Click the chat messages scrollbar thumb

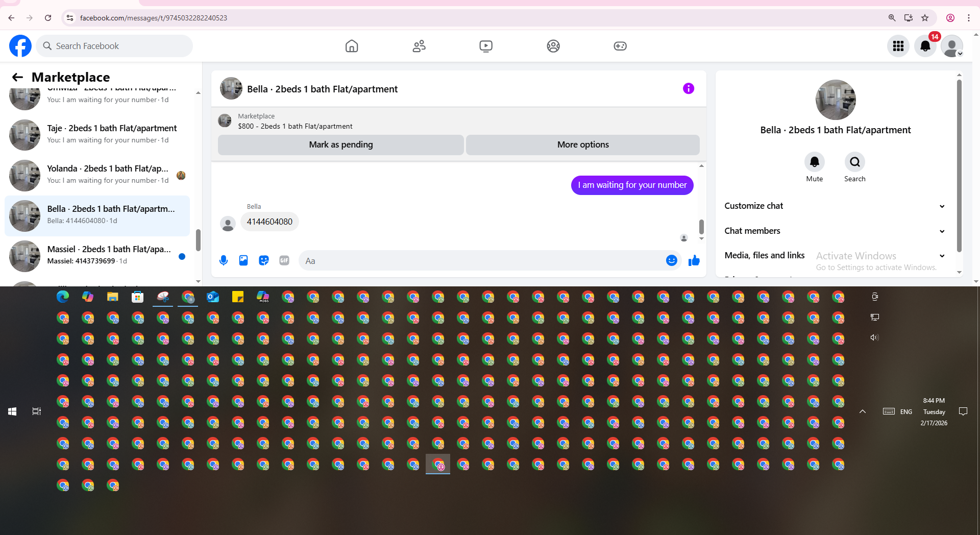tap(701, 226)
